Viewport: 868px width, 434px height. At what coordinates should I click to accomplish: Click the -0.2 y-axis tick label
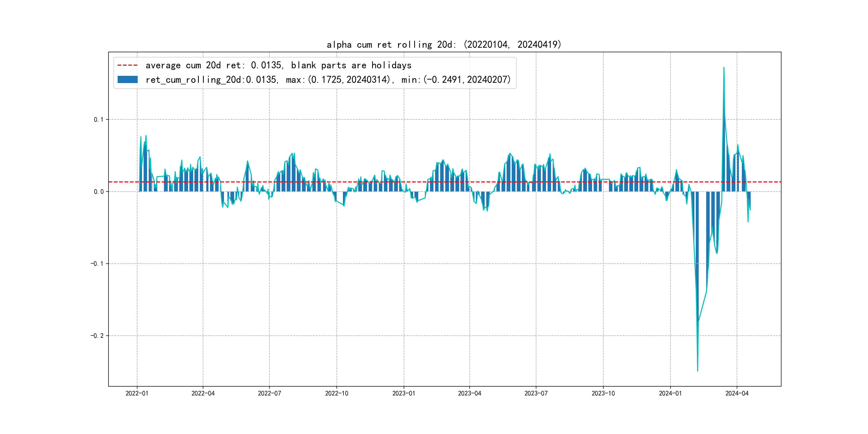tap(97, 336)
